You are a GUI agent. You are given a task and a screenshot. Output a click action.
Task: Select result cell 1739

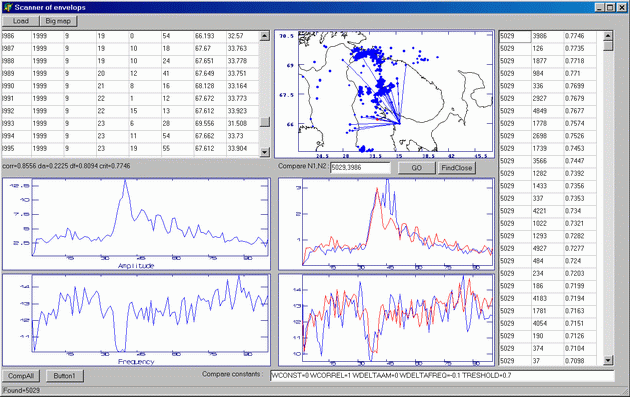(547, 148)
